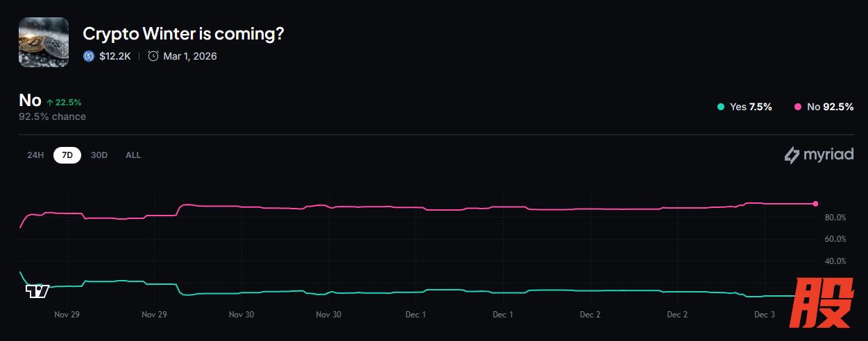
Task: Click the USDC coin volume icon
Action: click(88, 56)
